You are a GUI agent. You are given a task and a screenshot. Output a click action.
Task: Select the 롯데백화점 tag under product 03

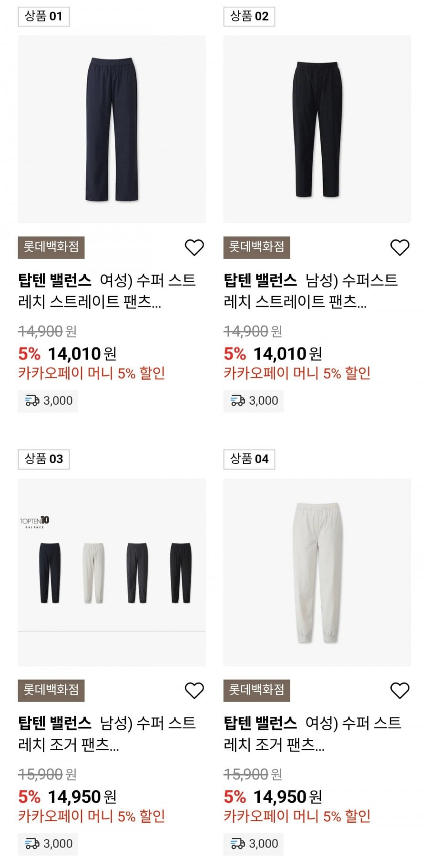coord(51,690)
